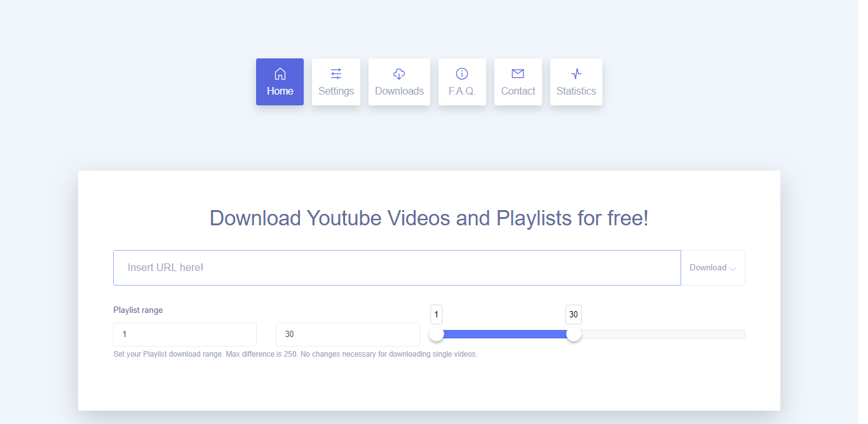Click the Home house icon
Viewport: 868px width, 424px height.
[280, 74]
